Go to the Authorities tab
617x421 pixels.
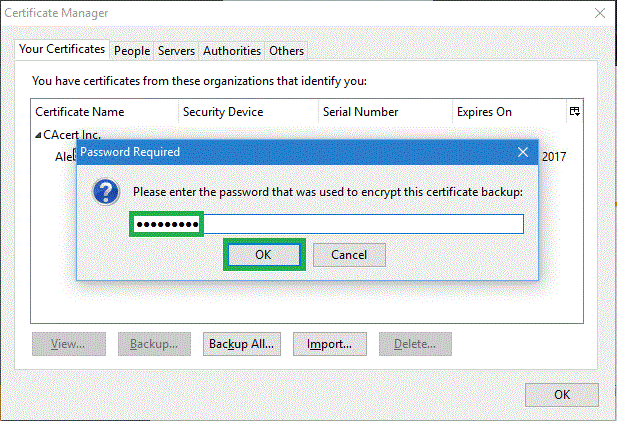232,50
